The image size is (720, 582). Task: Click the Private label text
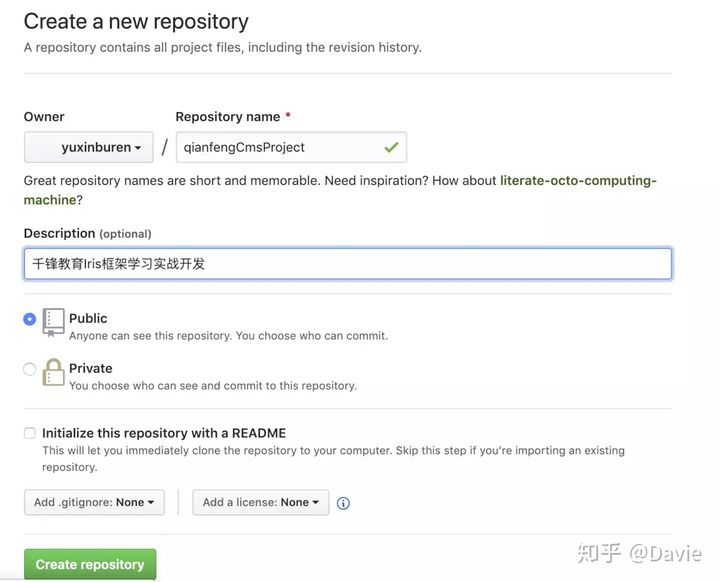91,368
